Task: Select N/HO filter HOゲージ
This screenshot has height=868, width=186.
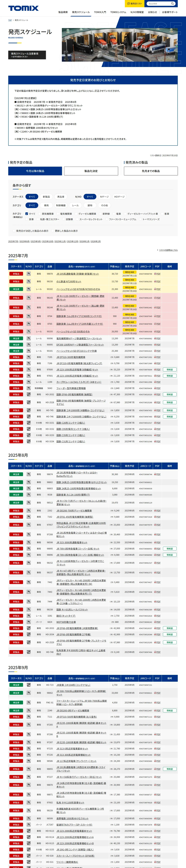Action: coord(119,196)
